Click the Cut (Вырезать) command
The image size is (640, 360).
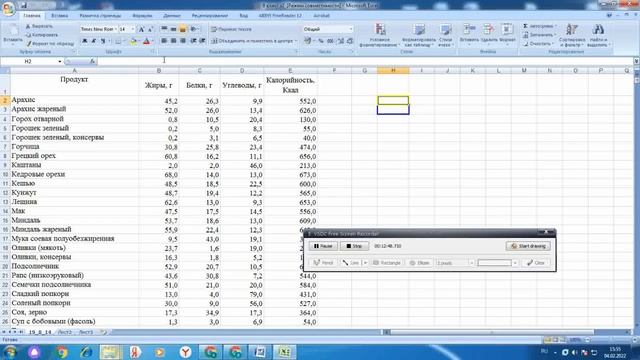point(40,26)
